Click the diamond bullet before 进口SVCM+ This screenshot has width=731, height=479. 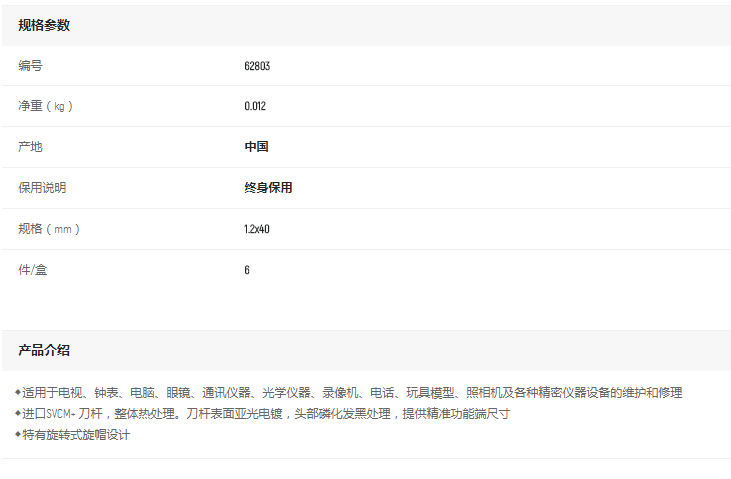coord(18,413)
